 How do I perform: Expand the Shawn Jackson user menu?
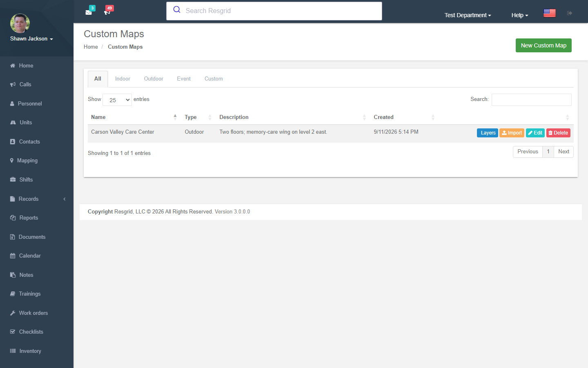pyautogui.click(x=31, y=39)
